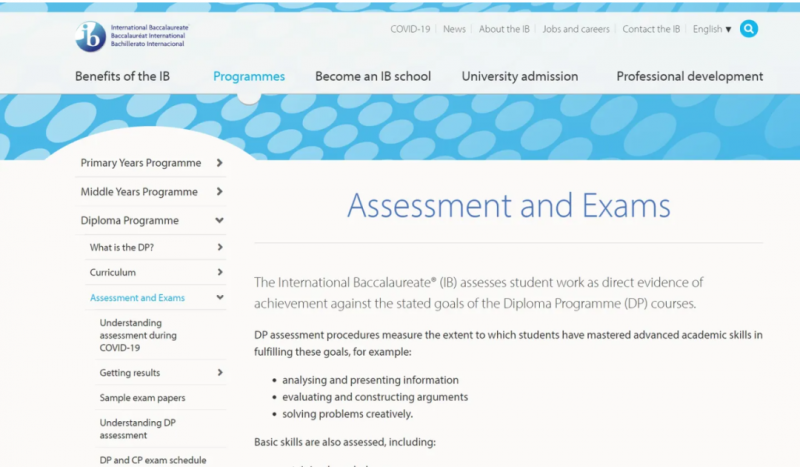Open Primary Years Programme sidebar item

(x=141, y=163)
